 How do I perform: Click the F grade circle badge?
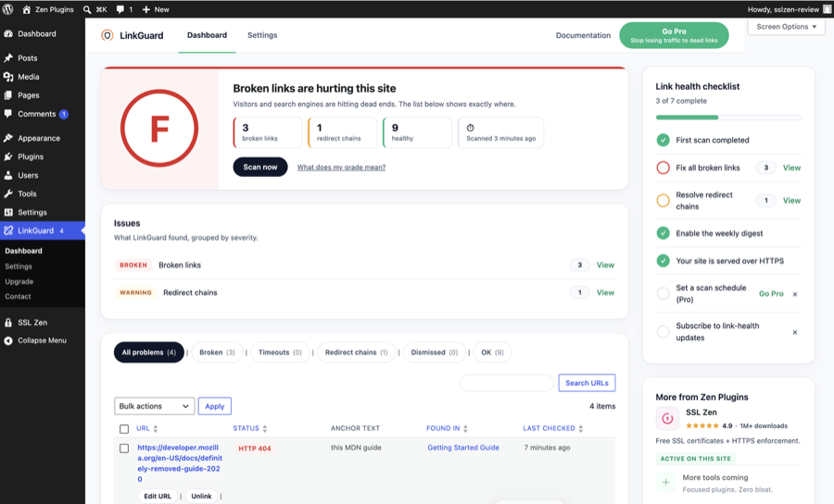[159, 128]
